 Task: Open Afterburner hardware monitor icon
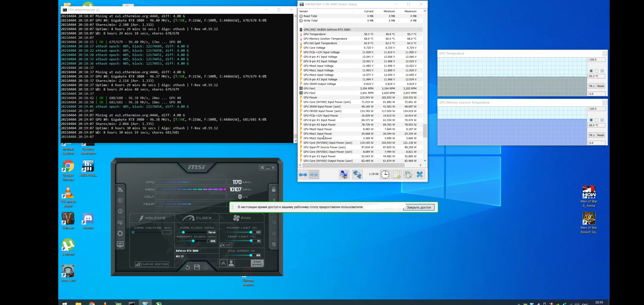(x=120, y=244)
